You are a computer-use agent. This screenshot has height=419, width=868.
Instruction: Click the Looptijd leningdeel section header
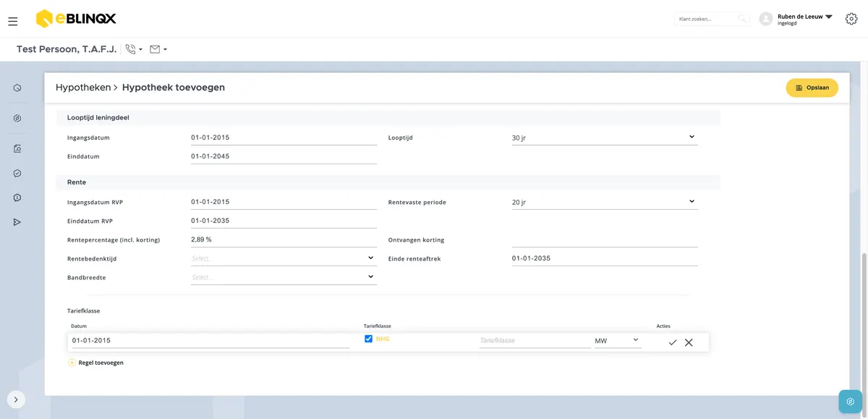click(x=388, y=117)
